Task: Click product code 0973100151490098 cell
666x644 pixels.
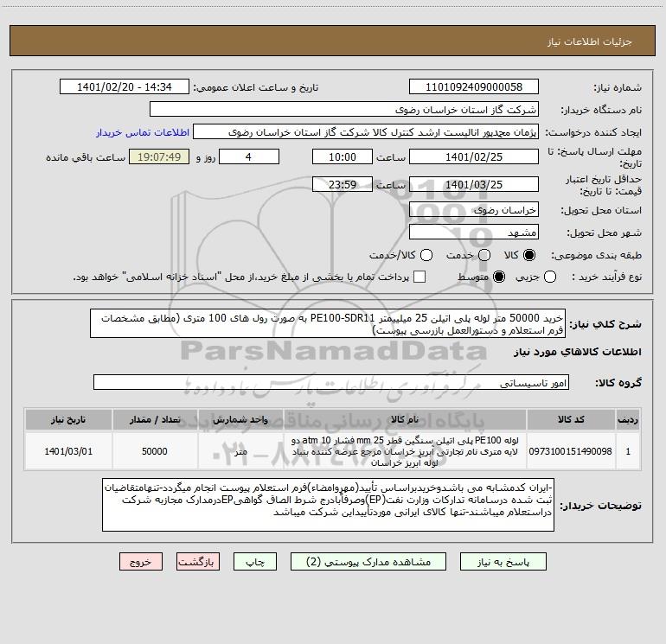Action: tap(571, 451)
